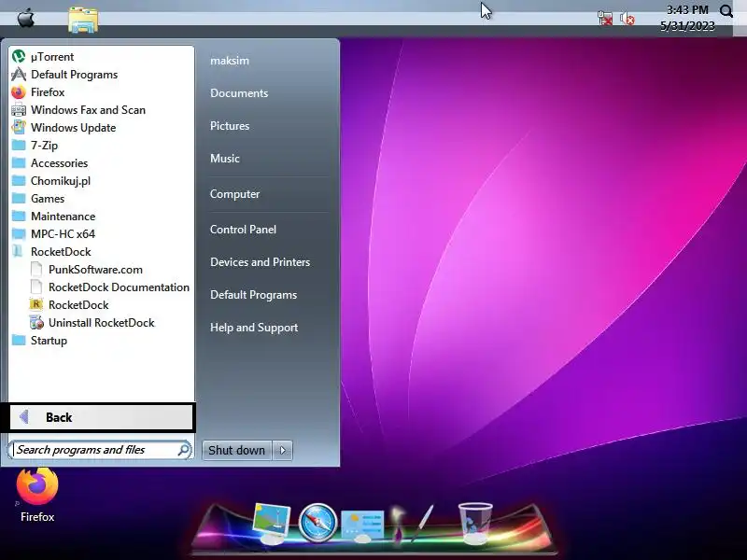The height and width of the screenshot is (560, 747).
Task: Open Music from the start menu
Action: click(x=225, y=159)
